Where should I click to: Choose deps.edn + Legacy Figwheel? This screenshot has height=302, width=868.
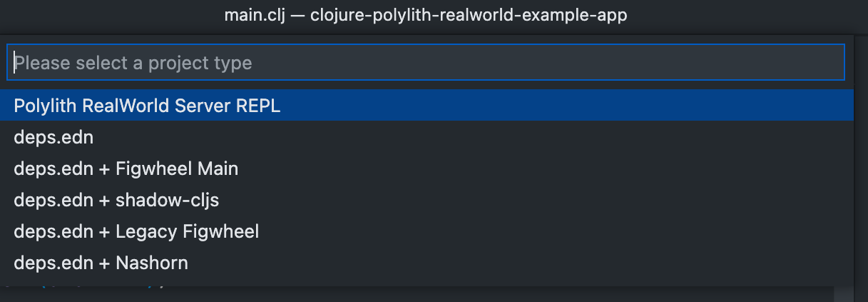click(136, 231)
